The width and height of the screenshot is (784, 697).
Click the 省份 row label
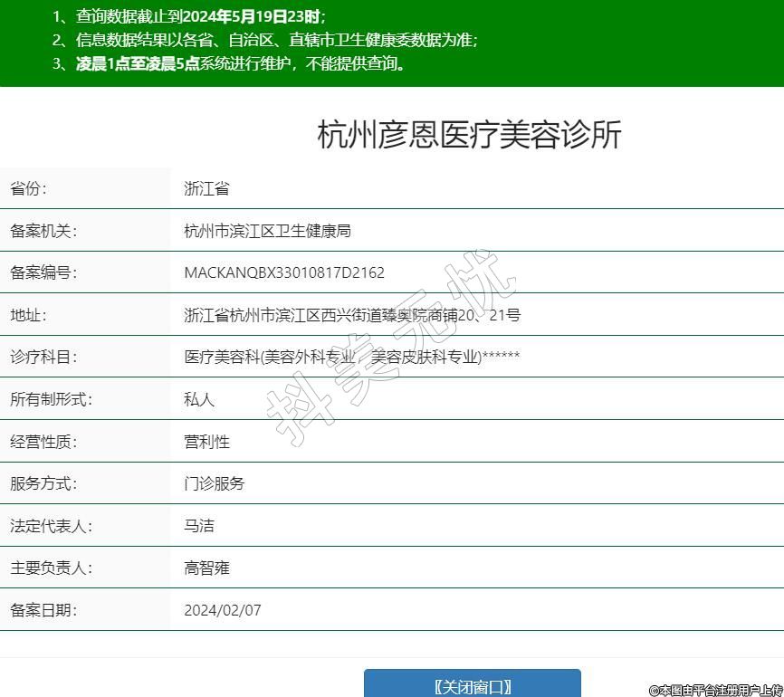pyautogui.click(x=28, y=188)
